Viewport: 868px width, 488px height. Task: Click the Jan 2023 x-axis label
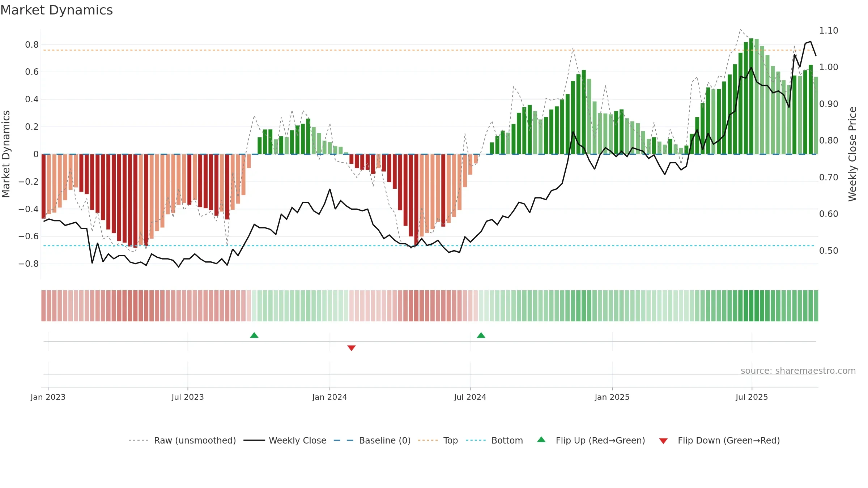click(x=48, y=397)
